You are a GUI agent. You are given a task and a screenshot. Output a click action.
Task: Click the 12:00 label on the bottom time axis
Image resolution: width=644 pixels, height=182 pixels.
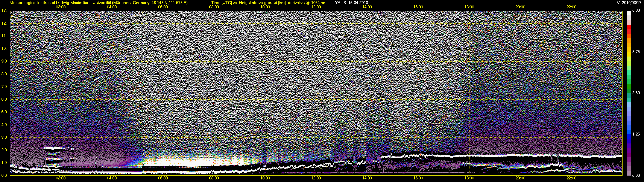point(316,178)
